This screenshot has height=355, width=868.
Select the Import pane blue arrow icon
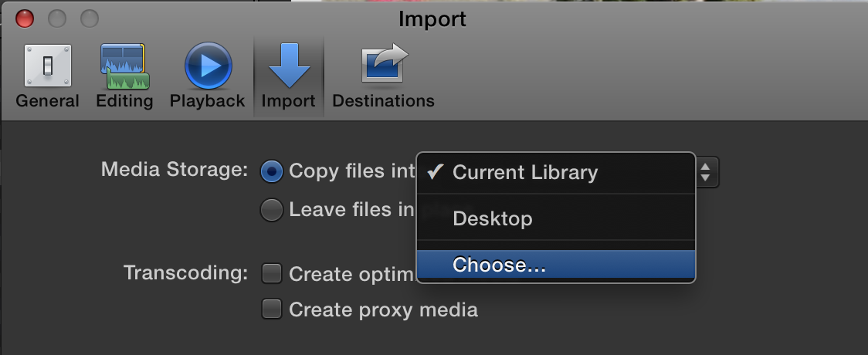[289, 66]
